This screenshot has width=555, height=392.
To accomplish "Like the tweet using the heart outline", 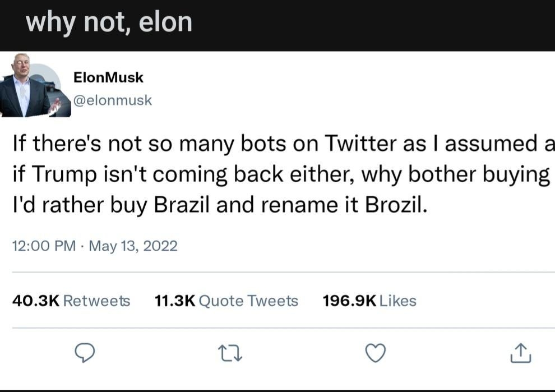I will [376, 353].
